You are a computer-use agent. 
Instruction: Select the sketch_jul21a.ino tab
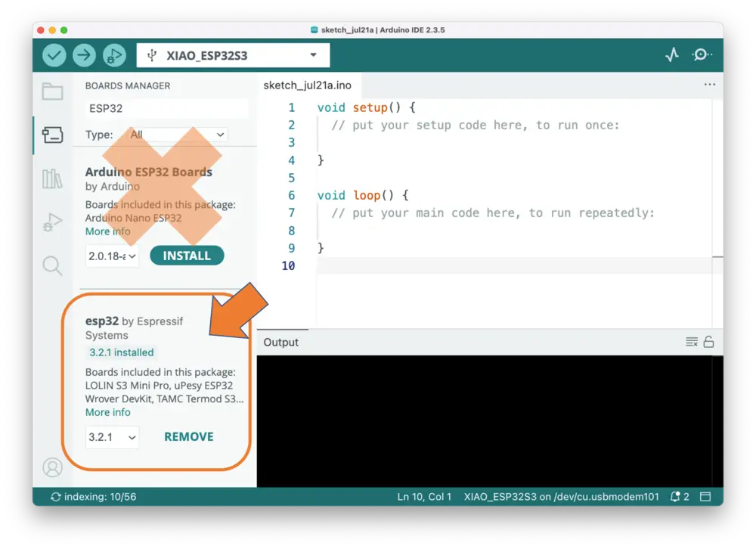(308, 85)
